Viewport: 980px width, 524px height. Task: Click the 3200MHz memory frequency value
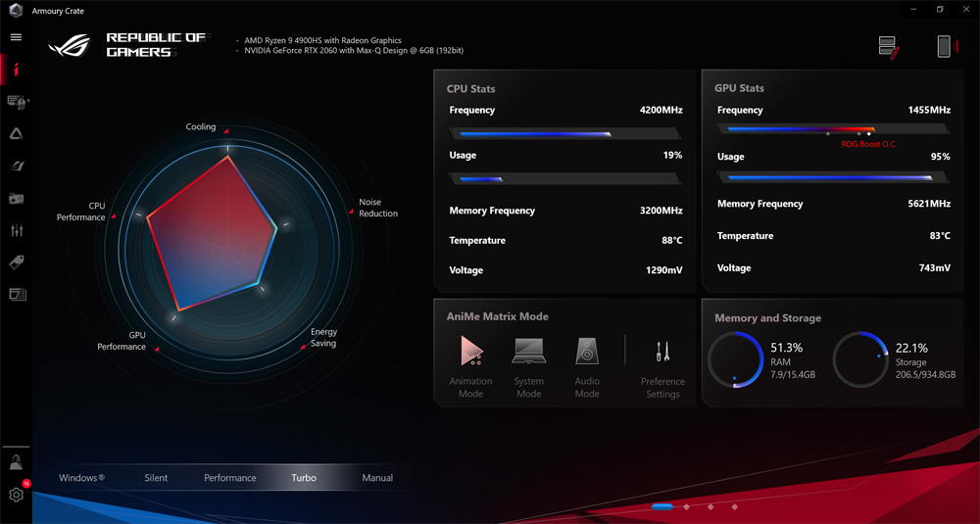[x=661, y=211]
